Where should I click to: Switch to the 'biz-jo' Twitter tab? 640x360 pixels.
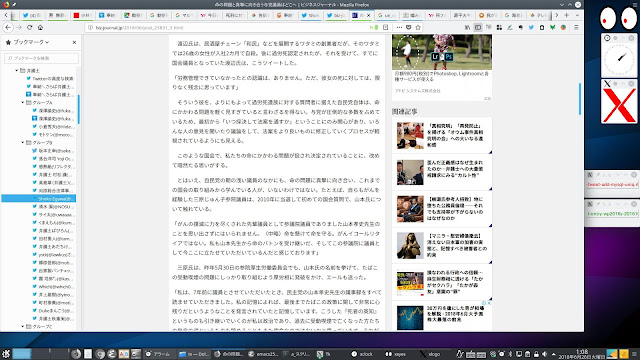point(336,15)
